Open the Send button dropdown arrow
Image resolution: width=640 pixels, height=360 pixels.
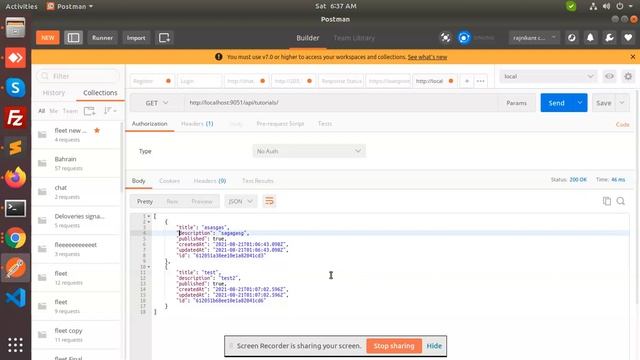pyautogui.click(x=580, y=103)
